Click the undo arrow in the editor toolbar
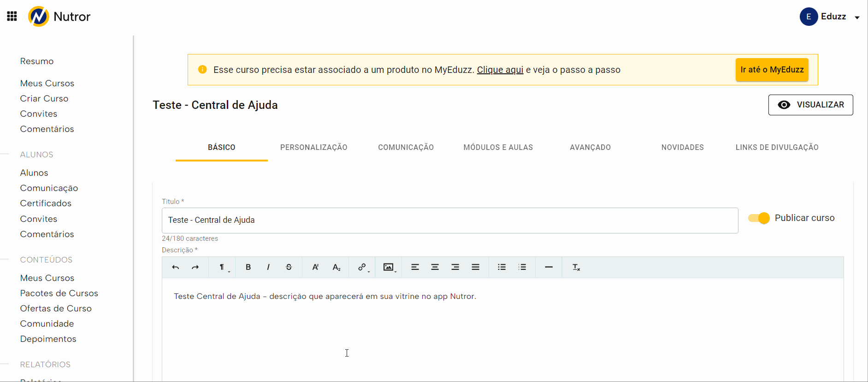Viewport: 868px width, 382px height. coord(176,267)
